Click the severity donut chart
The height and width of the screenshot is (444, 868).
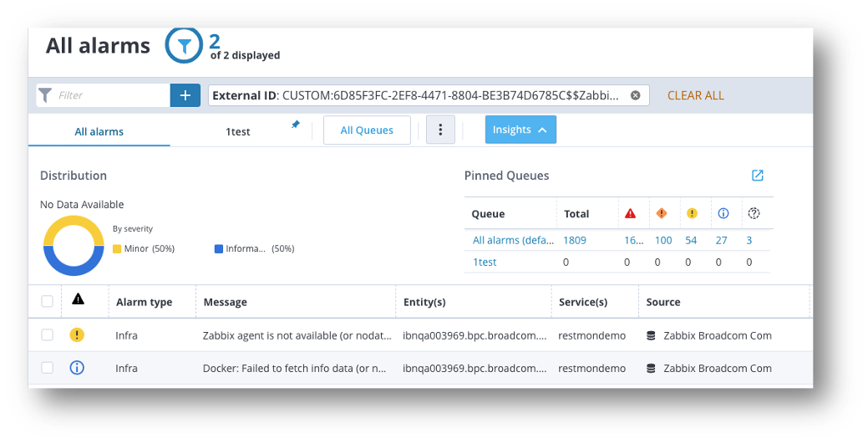click(74, 246)
